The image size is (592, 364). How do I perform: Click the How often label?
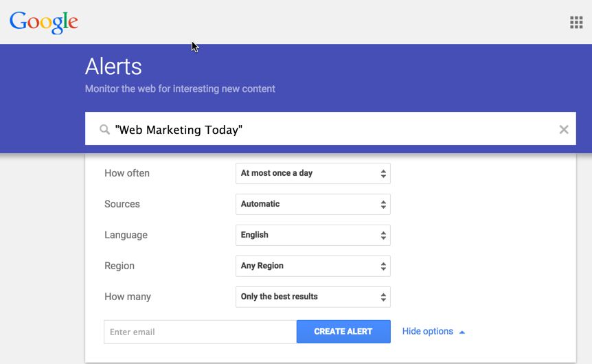pyautogui.click(x=127, y=173)
